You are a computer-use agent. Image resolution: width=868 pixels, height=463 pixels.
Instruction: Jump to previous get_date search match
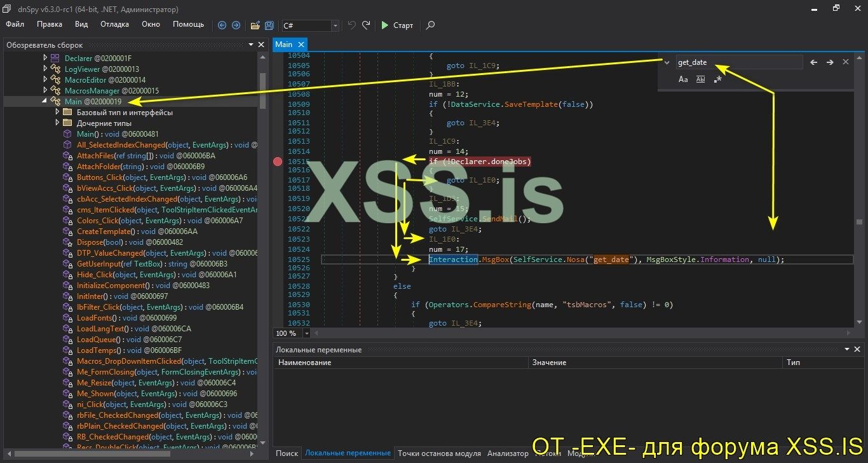[x=814, y=62]
